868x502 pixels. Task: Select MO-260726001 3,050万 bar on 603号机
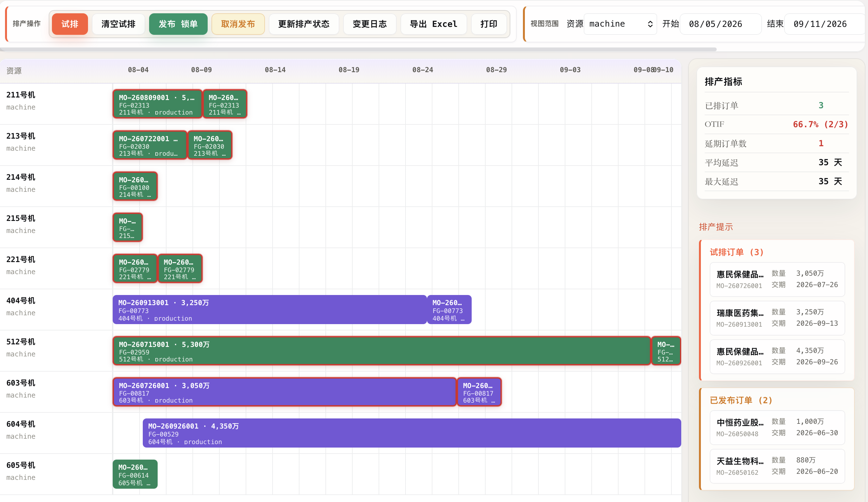coord(285,392)
